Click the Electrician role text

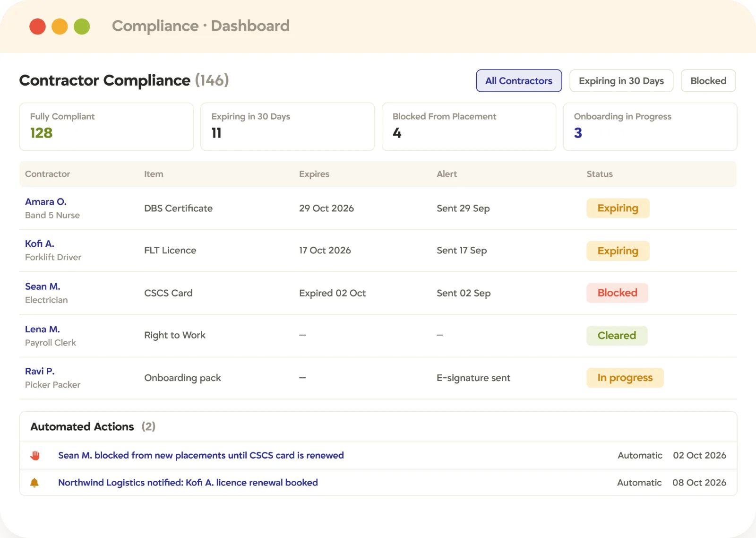(46, 300)
